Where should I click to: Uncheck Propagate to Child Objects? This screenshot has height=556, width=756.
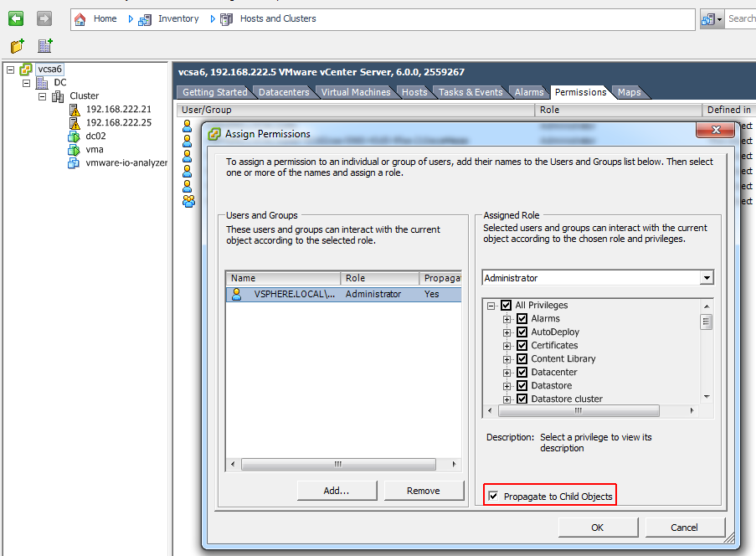[493, 496]
